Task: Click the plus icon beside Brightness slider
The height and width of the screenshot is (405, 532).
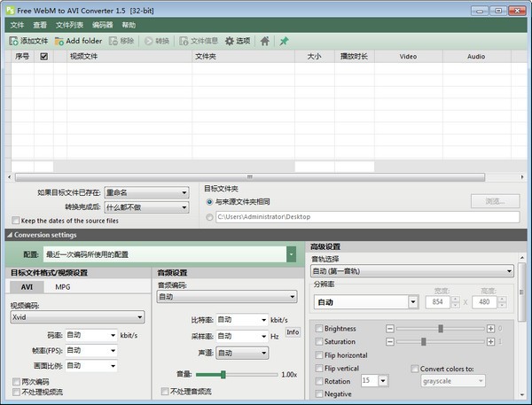Action: (x=490, y=328)
